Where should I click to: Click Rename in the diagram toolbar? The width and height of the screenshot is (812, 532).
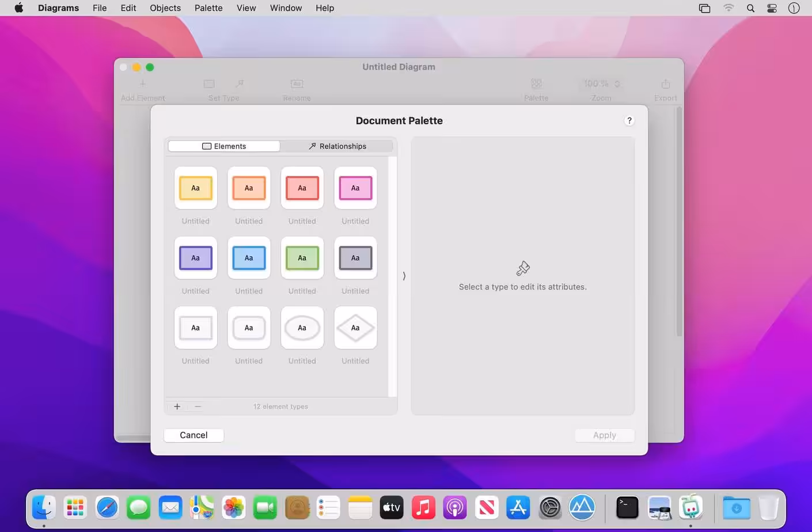pyautogui.click(x=297, y=90)
